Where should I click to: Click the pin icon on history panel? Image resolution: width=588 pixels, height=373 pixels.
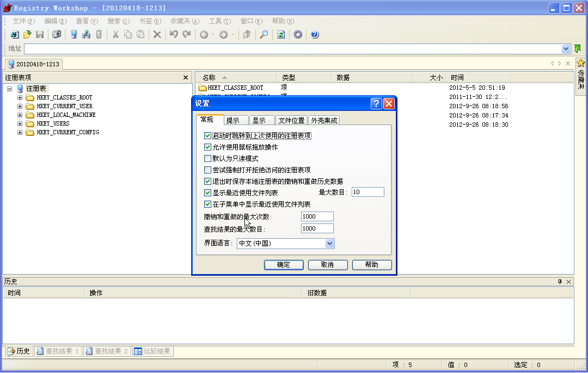point(560,282)
